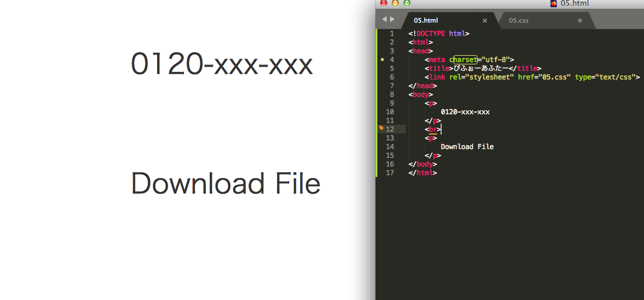The height and width of the screenshot is (300, 644).
Task: Click the 05.html file icon in title bar
Action: pyautogui.click(x=554, y=3)
